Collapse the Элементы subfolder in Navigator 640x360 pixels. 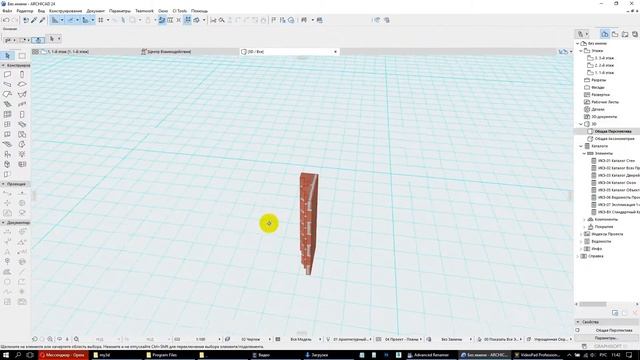(x=584, y=153)
